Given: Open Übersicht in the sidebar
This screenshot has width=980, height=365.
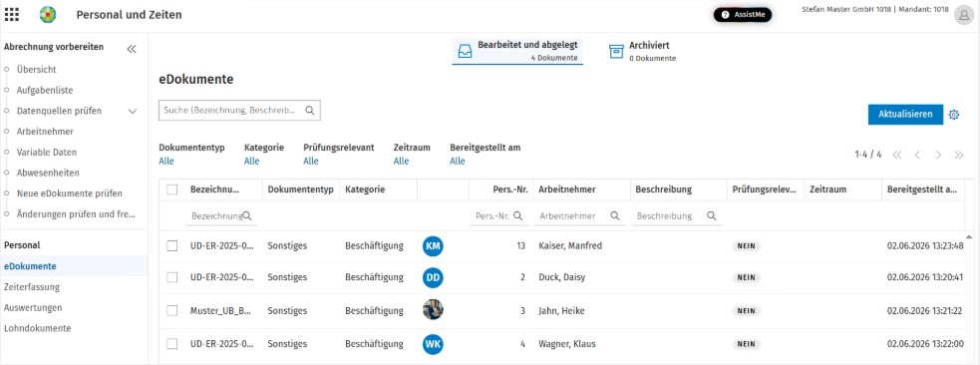Looking at the screenshot, I should 36,70.
